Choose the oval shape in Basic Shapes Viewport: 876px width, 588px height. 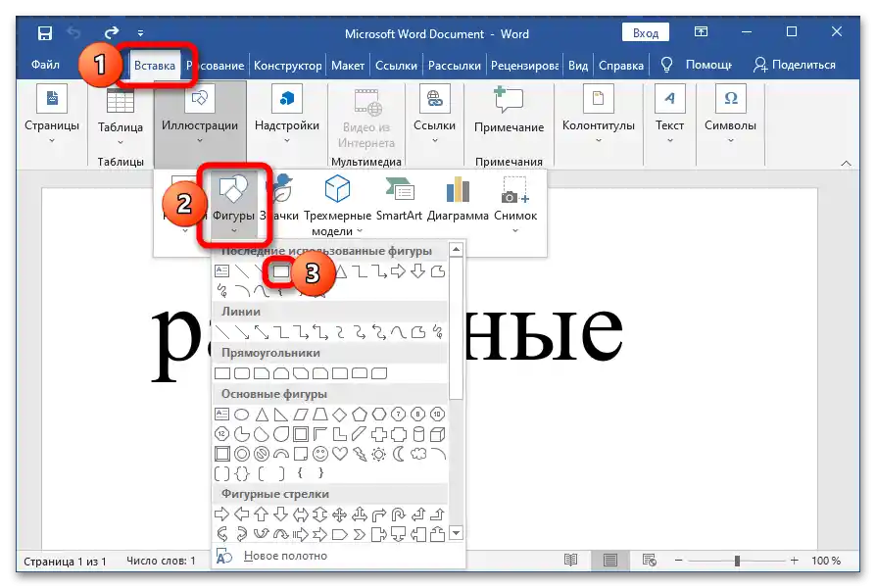(x=241, y=415)
